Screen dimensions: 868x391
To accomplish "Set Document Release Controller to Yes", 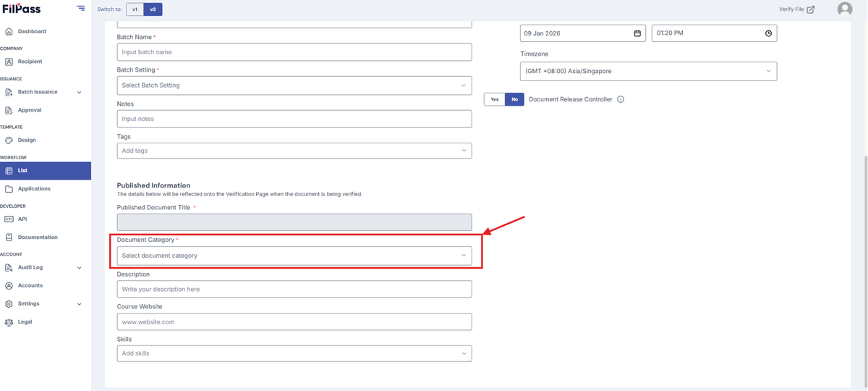I will 494,99.
